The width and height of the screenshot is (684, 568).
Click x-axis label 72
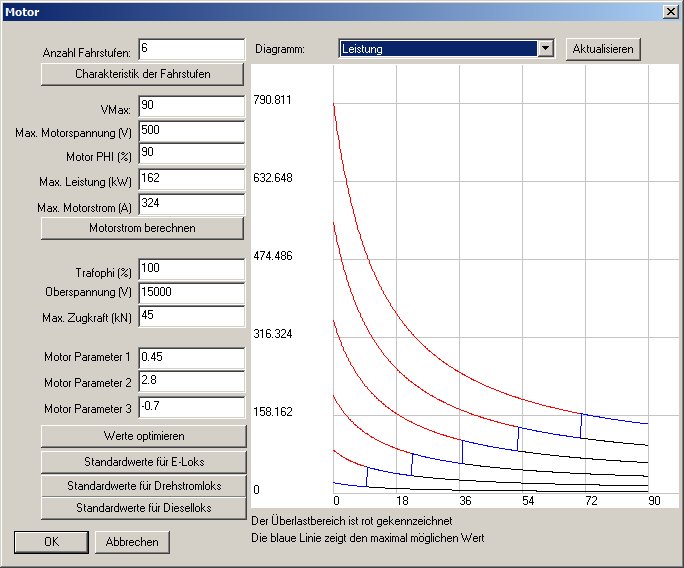(x=591, y=501)
